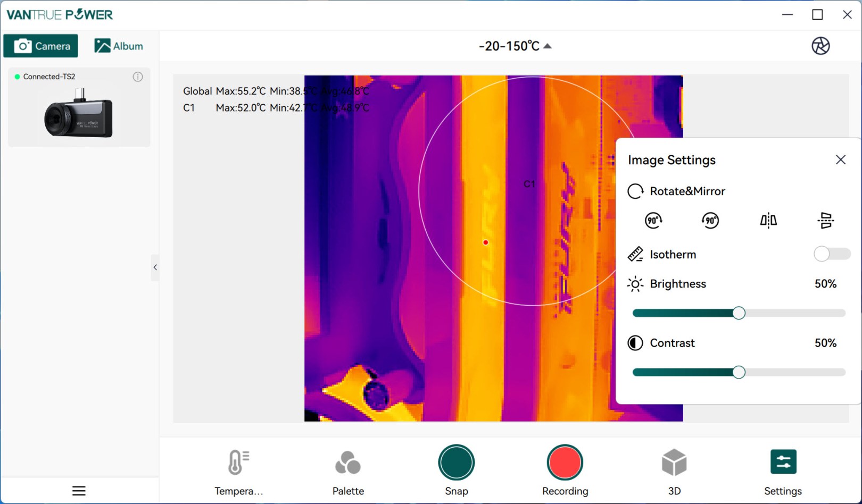The width and height of the screenshot is (862, 504).
Task: Flip the image horizontally with mirror icon
Action: click(x=768, y=220)
